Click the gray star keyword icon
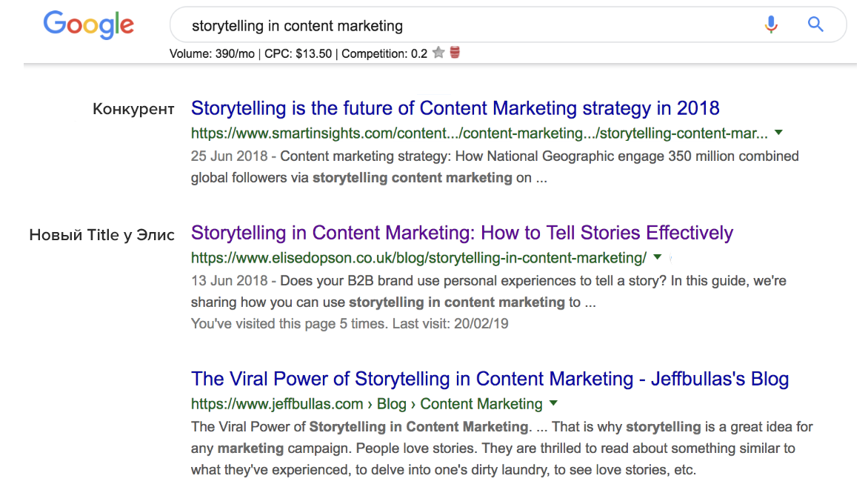 coord(438,53)
